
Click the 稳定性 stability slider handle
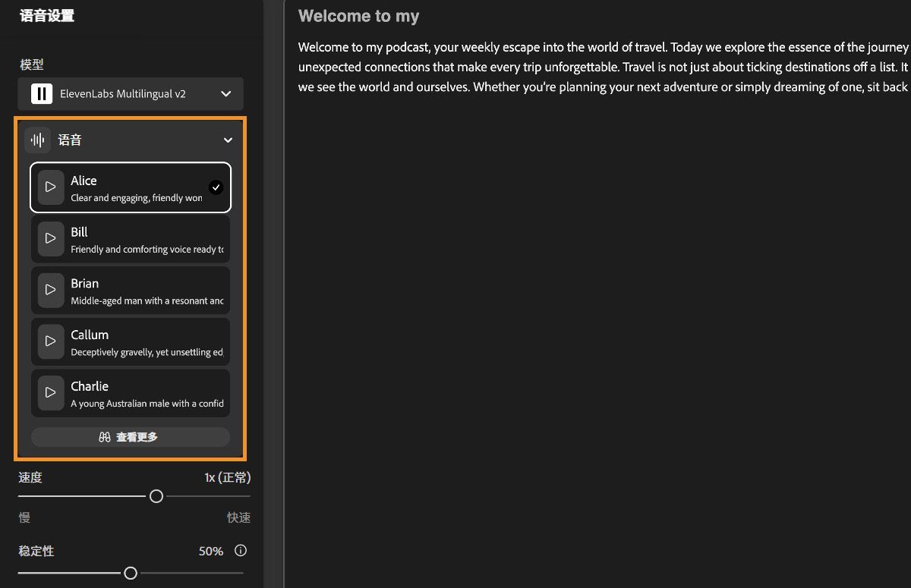click(131, 573)
